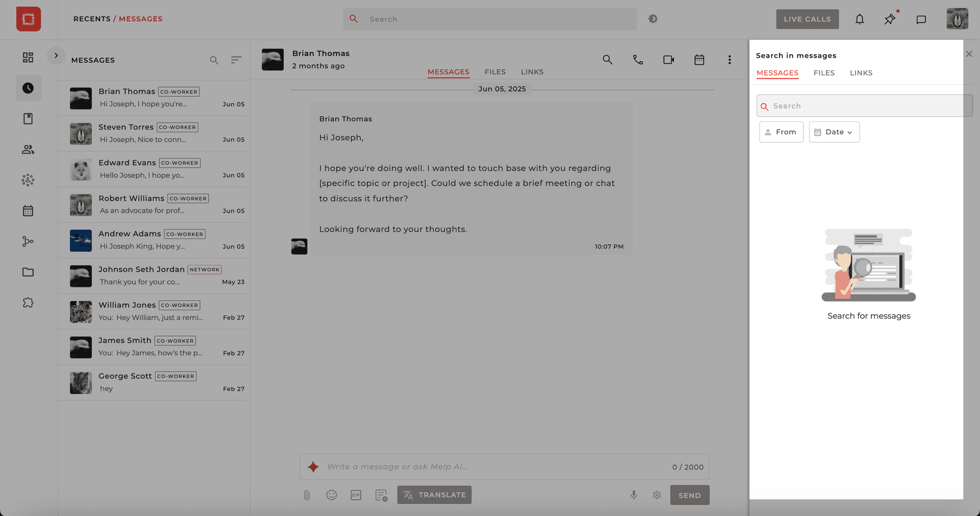
Task: Start a video call in chat header
Action: 668,60
